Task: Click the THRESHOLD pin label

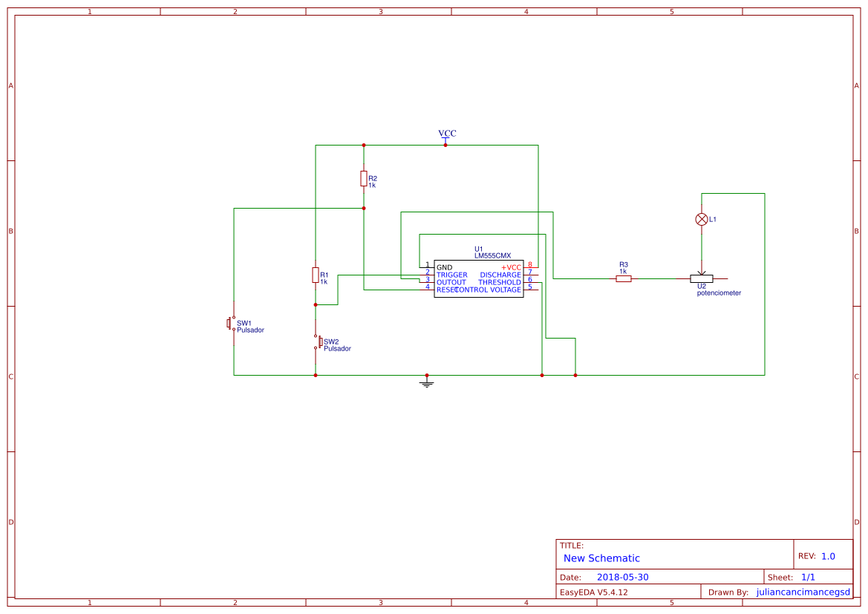Action: click(x=500, y=282)
